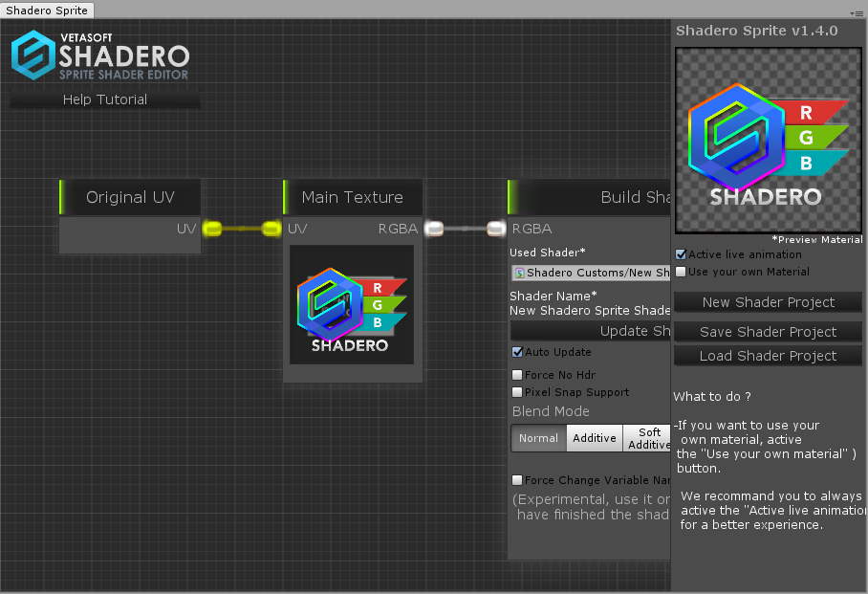868x594 pixels.
Task: Select Normal blend mode
Action: (x=538, y=438)
